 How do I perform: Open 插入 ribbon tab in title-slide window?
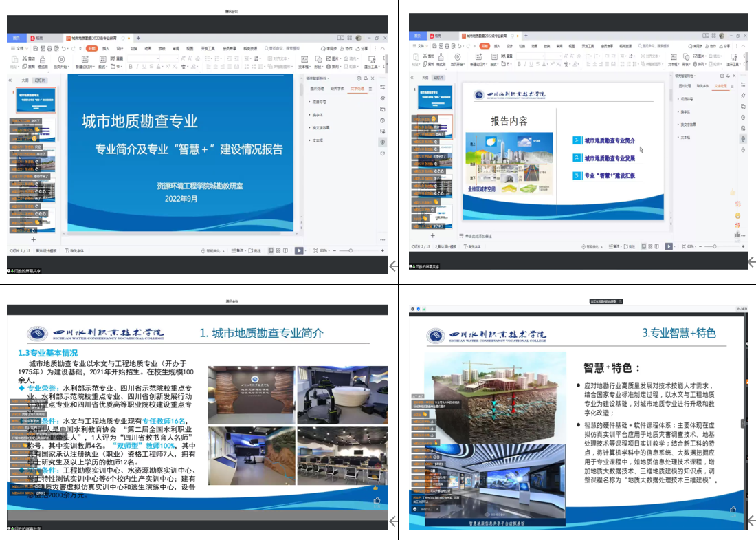(x=106, y=49)
